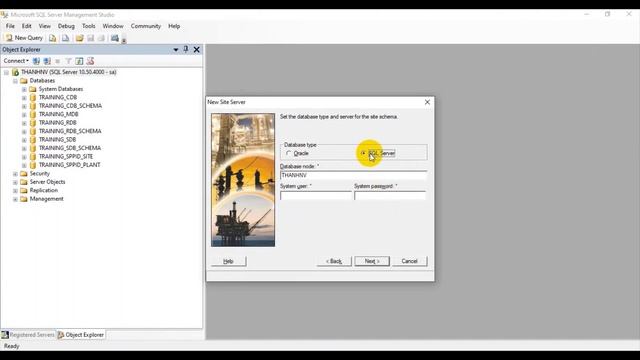Image resolution: width=640 pixels, height=360 pixels.
Task: Open the Connect dropdown in Object Explorer
Action: (16, 61)
